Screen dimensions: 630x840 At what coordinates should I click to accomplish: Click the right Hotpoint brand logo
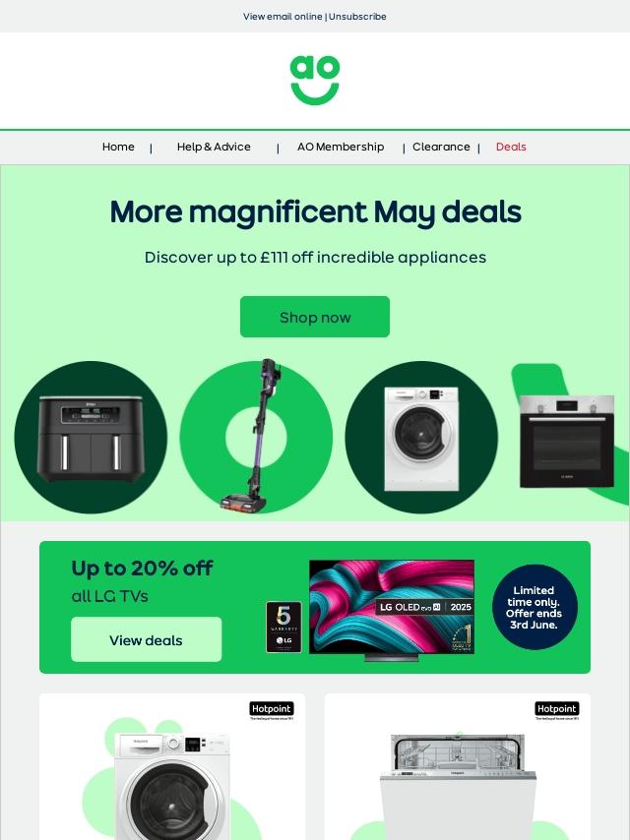point(556,710)
